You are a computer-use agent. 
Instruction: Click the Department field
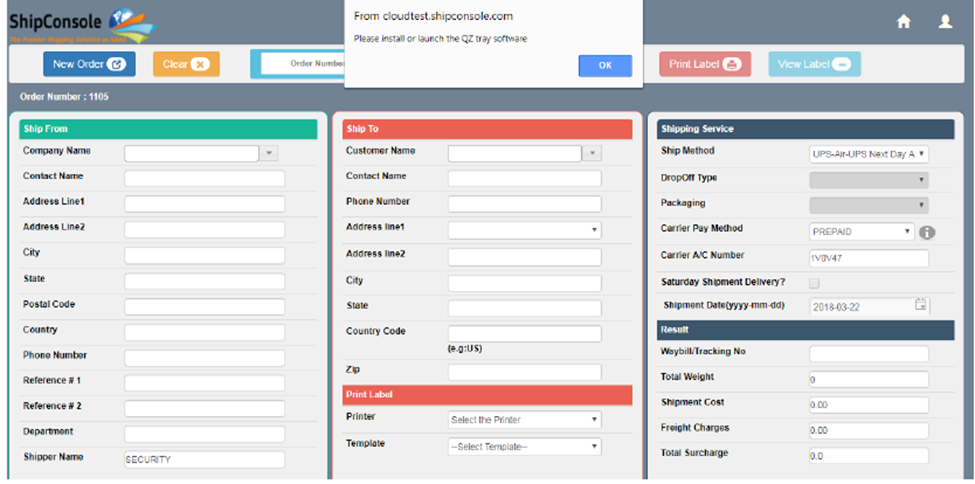coord(205,434)
